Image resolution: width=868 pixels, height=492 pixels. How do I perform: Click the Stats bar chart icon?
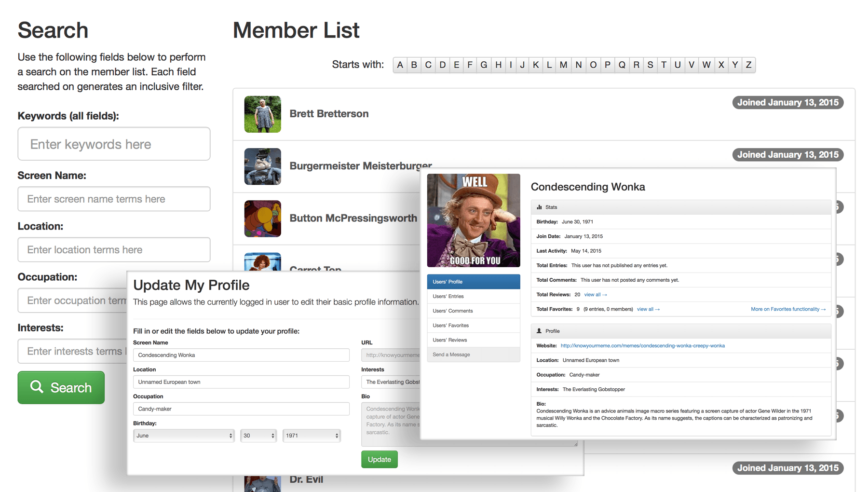tap(539, 207)
